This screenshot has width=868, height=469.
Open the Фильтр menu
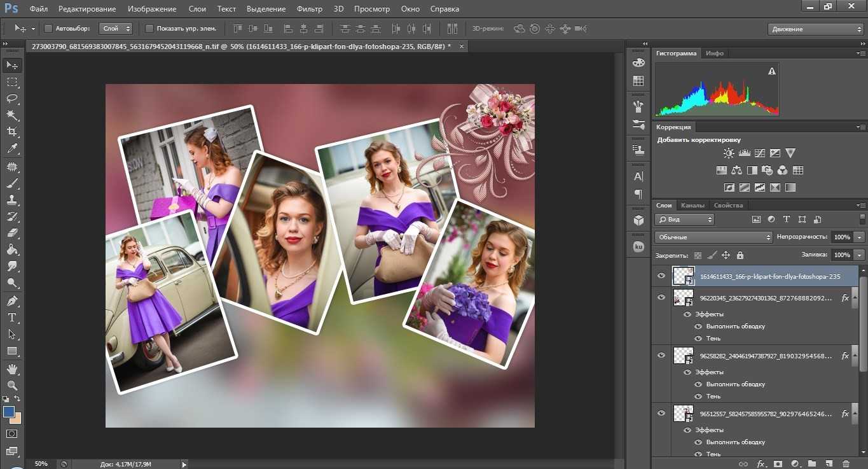click(309, 9)
